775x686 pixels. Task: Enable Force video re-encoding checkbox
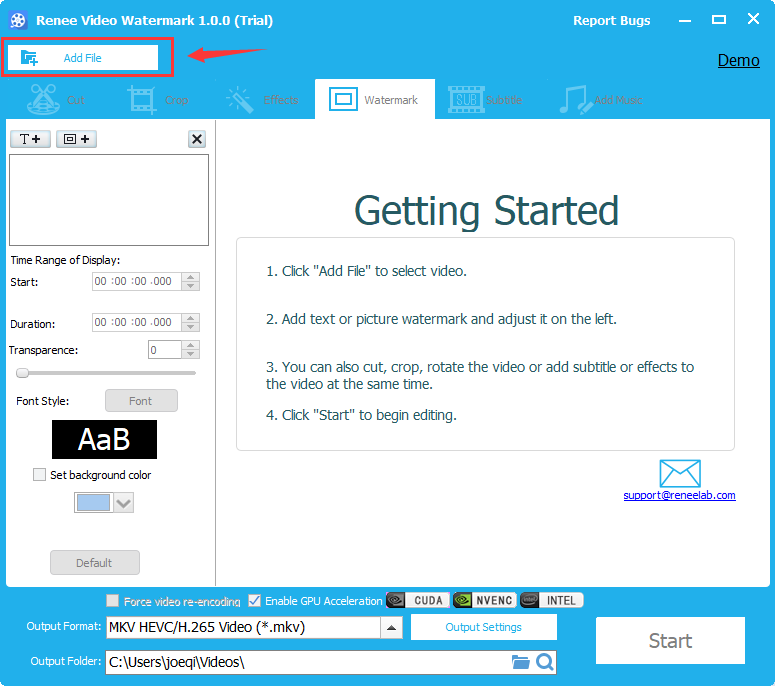click(113, 601)
